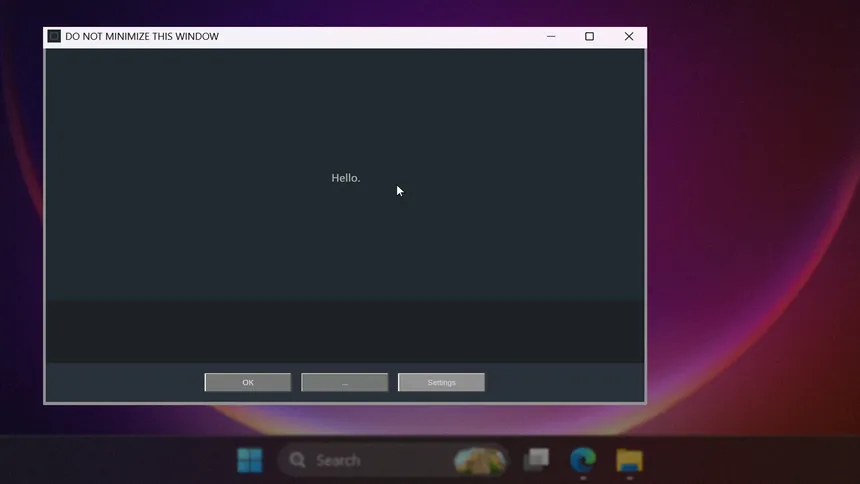Click the "DO NOT MINIMIZE THIS WINDOW" title text
The width and height of the screenshot is (860, 484).
coord(142,37)
